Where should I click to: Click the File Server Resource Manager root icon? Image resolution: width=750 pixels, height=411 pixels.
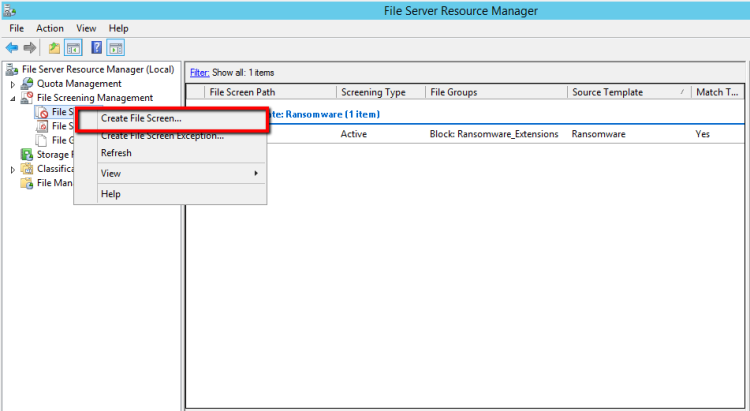pos(12,70)
